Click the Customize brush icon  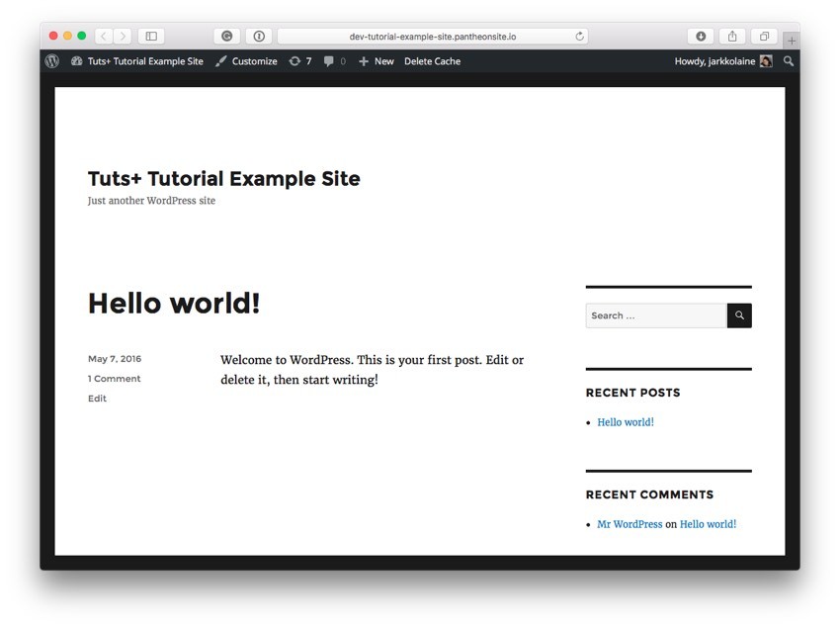220,61
